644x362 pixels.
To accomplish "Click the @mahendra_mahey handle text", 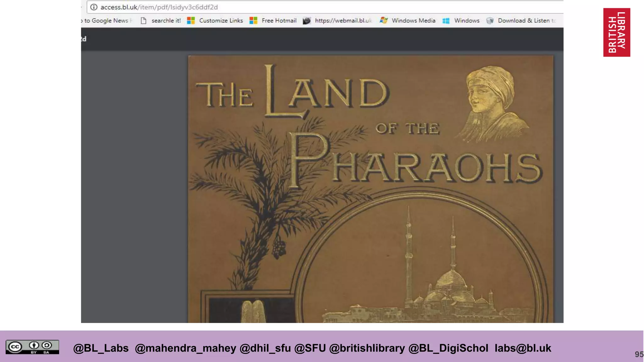I will tap(186, 348).
